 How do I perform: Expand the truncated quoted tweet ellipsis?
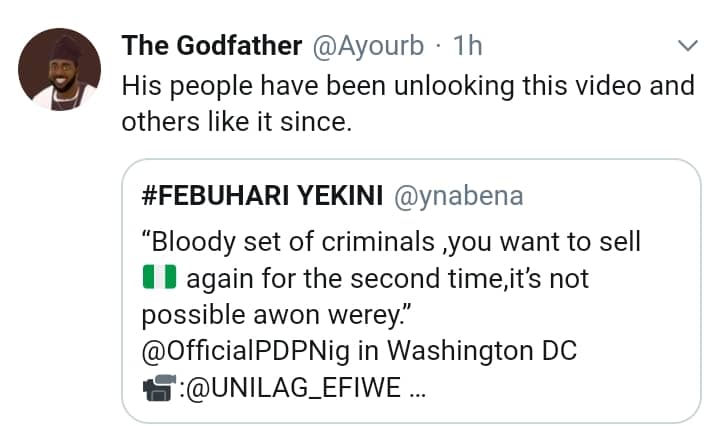(x=418, y=390)
